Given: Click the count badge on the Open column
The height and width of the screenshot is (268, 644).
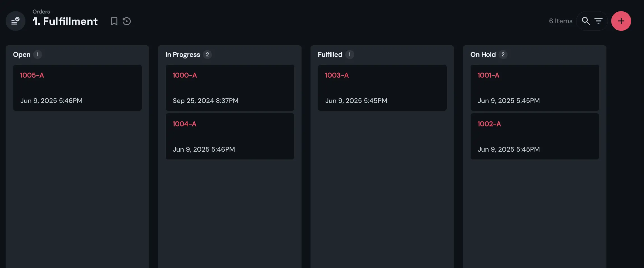Looking at the screenshot, I should point(38,55).
